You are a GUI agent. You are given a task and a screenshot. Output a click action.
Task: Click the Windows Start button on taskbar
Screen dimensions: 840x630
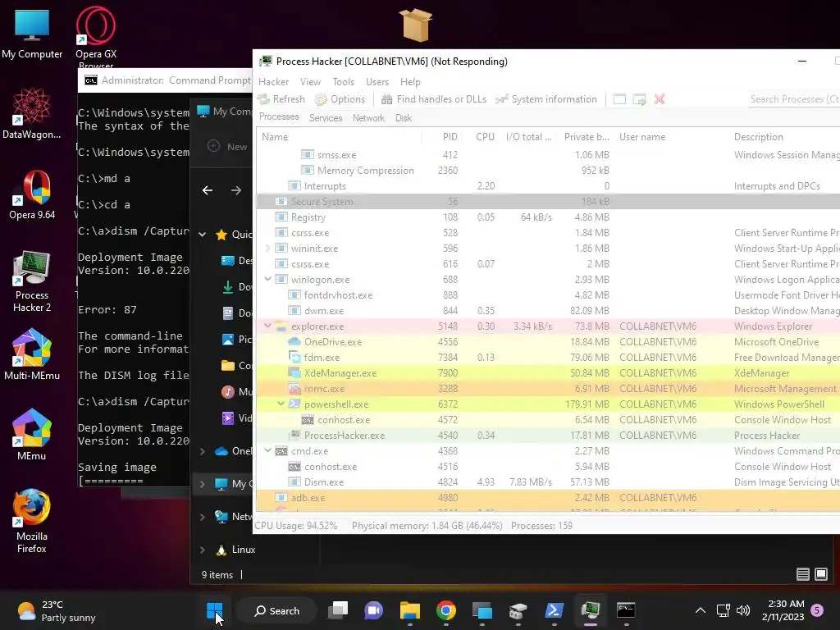pyautogui.click(x=214, y=610)
